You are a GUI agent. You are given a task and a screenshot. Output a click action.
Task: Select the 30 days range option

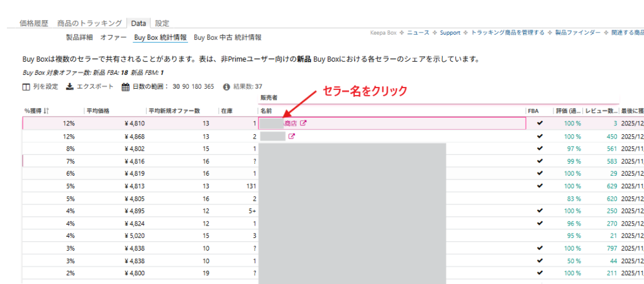pyautogui.click(x=177, y=86)
